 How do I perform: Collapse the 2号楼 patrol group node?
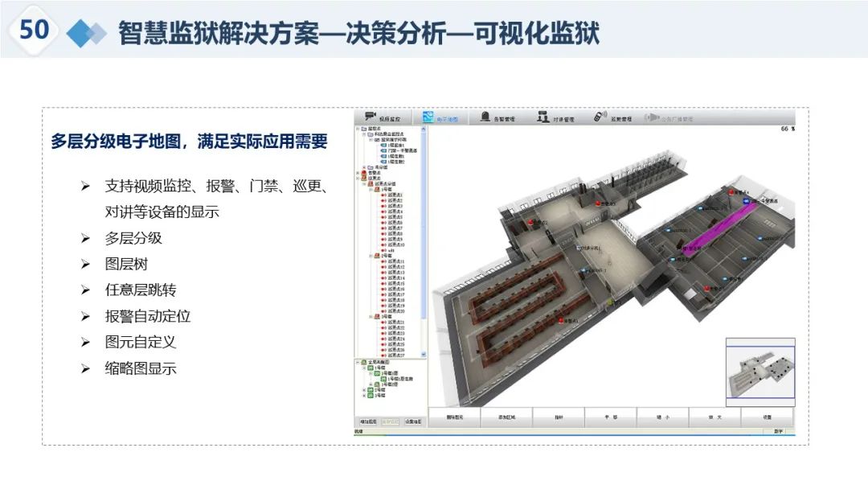(371, 256)
